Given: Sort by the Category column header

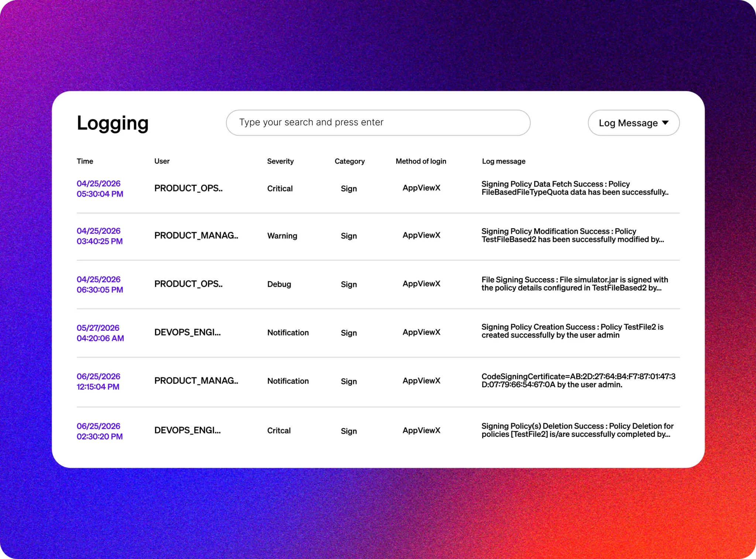Looking at the screenshot, I should coord(350,161).
